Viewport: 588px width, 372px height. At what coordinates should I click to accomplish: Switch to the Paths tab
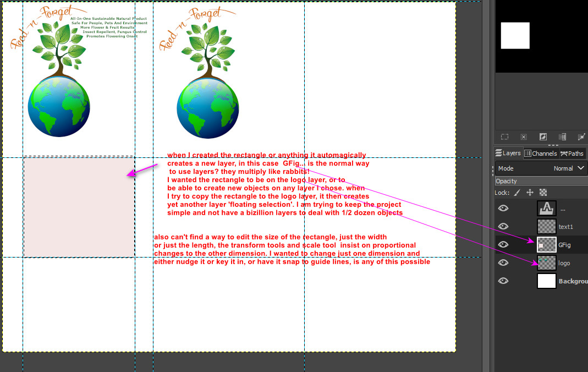tap(572, 153)
